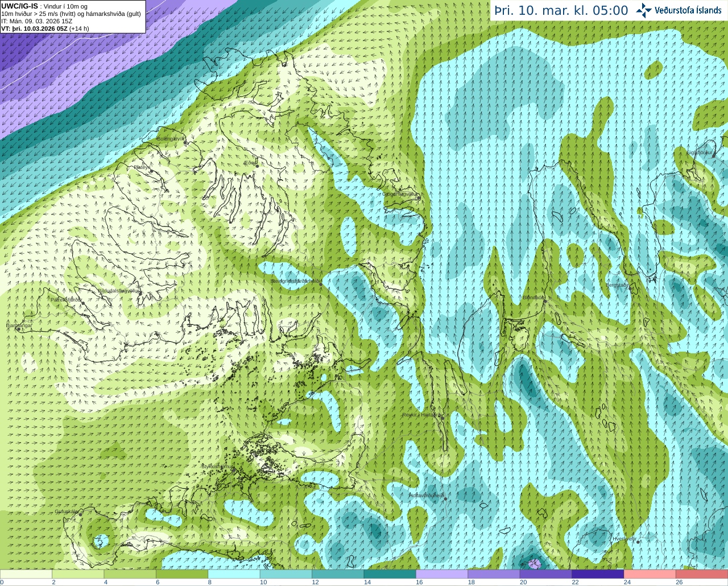Select the 10–12 m/s turquoise legend swatch
Viewport: 728px width, 586px height.
point(286,574)
